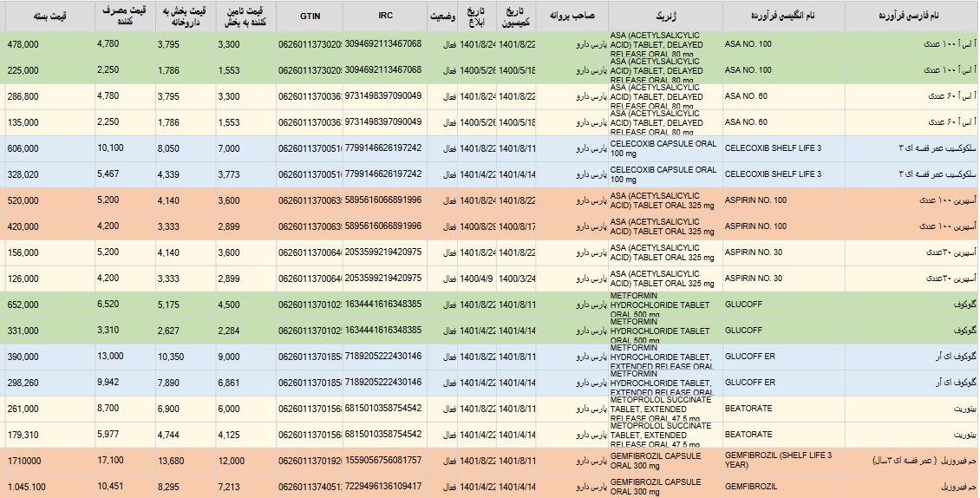Viewport: 980px width, 498px height.
Task: Click the IRC column header
Action: (x=385, y=16)
